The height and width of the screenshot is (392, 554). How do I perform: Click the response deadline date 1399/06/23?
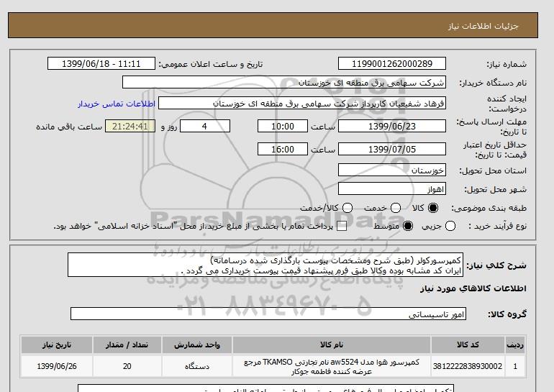pos(392,126)
